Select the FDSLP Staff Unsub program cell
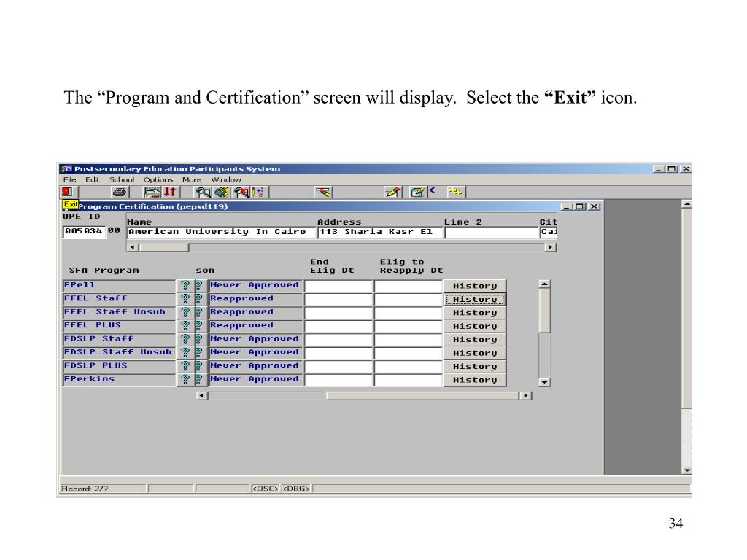Screen dimensions: 747x560 [x=119, y=352]
